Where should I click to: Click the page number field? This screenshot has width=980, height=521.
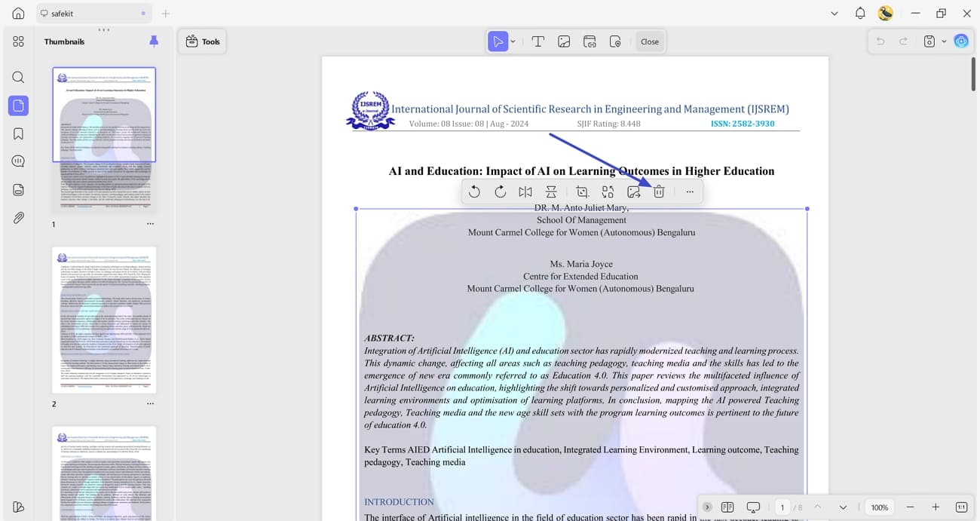(x=782, y=507)
